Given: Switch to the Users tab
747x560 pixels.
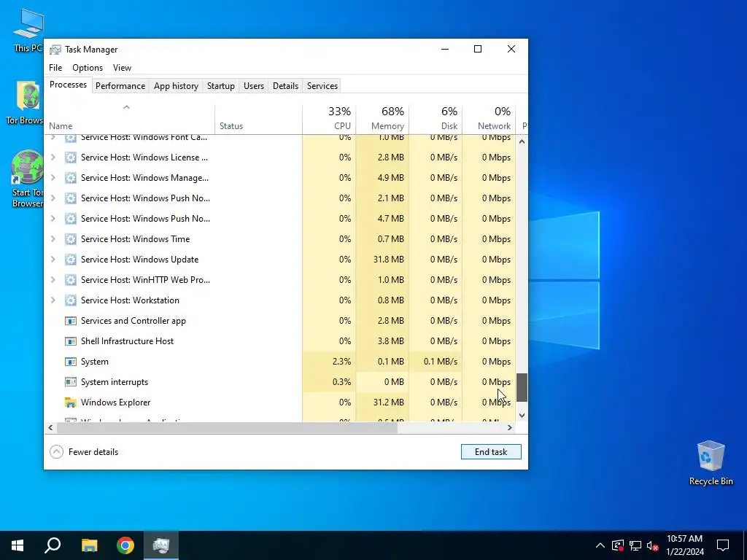Looking at the screenshot, I should [x=253, y=86].
